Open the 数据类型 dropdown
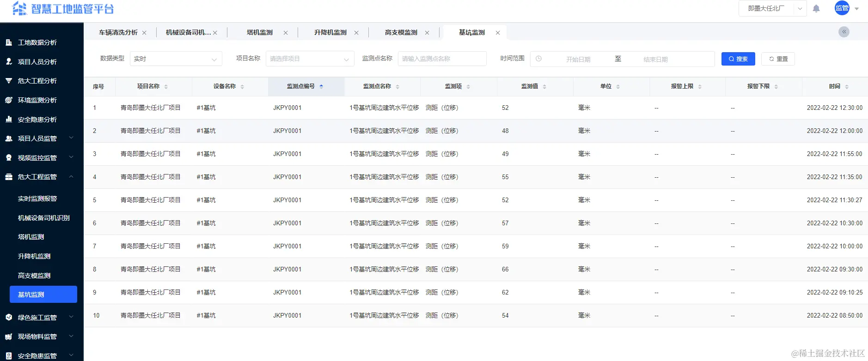The image size is (868, 361). pyautogui.click(x=176, y=59)
